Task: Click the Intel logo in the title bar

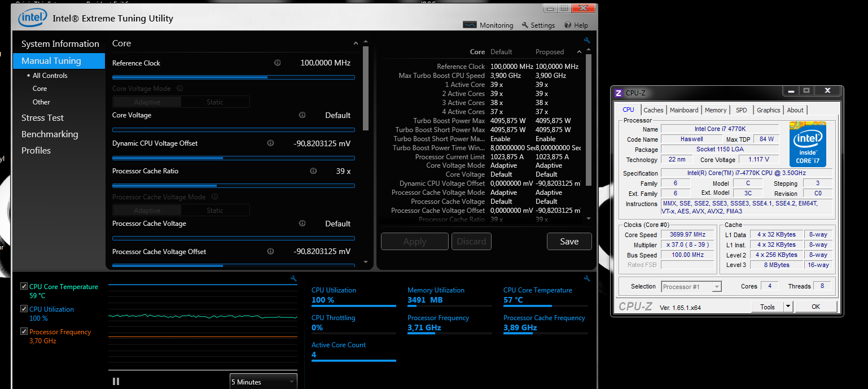Action: (32, 18)
